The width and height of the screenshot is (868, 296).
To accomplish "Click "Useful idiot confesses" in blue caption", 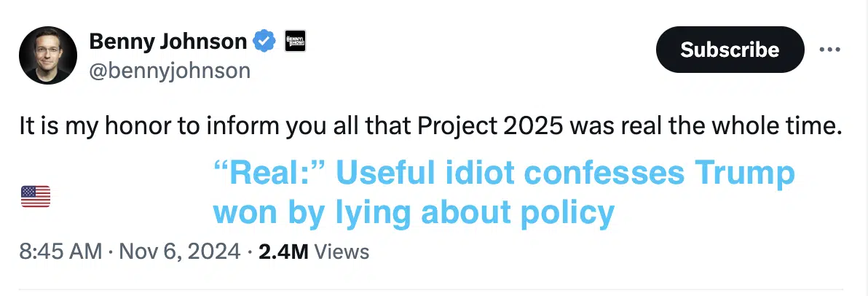I will (x=510, y=174).
